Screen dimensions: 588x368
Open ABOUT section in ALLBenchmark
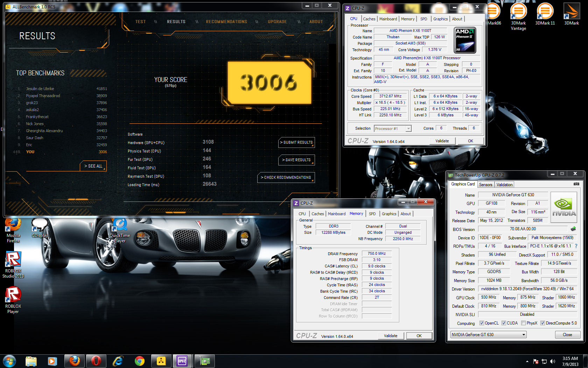tap(316, 22)
